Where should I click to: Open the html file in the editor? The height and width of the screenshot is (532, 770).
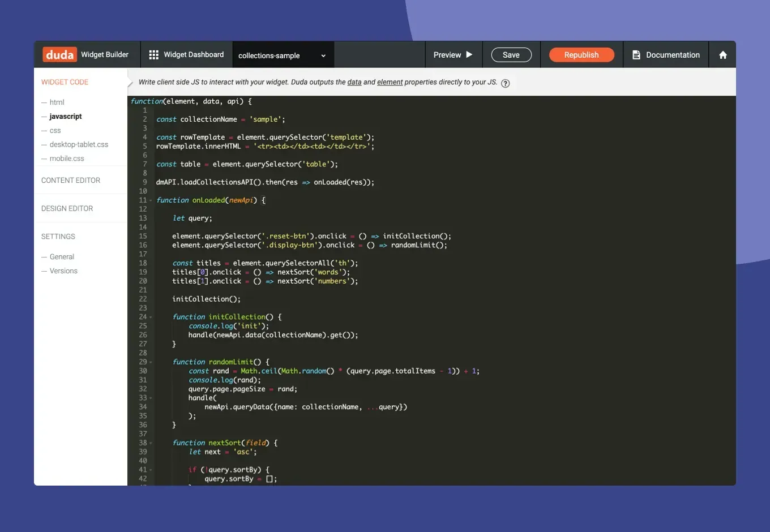click(x=57, y=102)
